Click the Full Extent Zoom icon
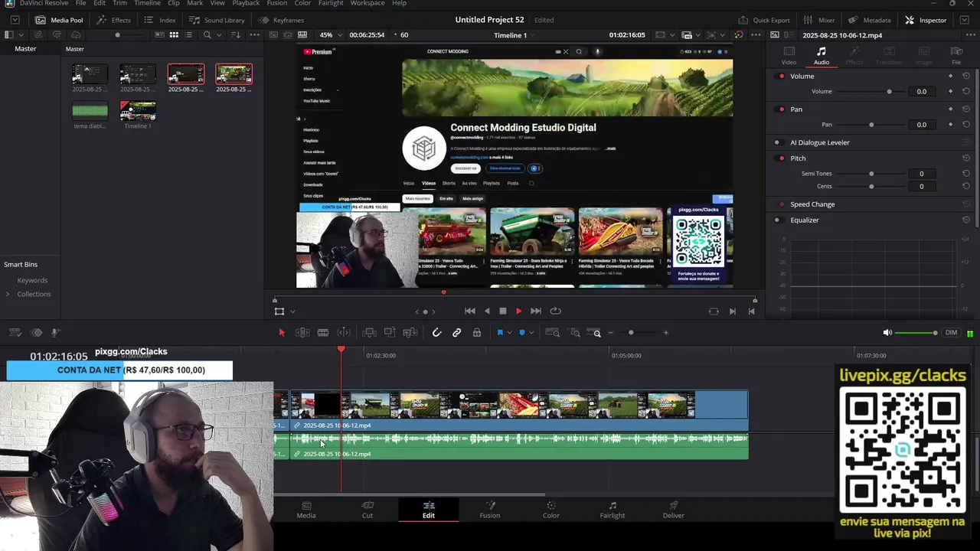Image resolution: width=980 pixels, height=551 pixels. (x=552, y=333)
